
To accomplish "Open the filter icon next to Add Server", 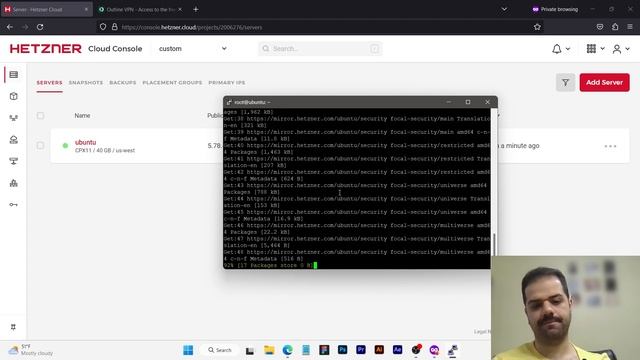I will 565,82.
